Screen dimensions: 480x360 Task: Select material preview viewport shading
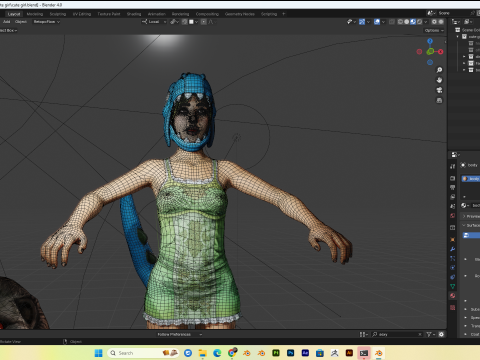(x=413, y=22)
